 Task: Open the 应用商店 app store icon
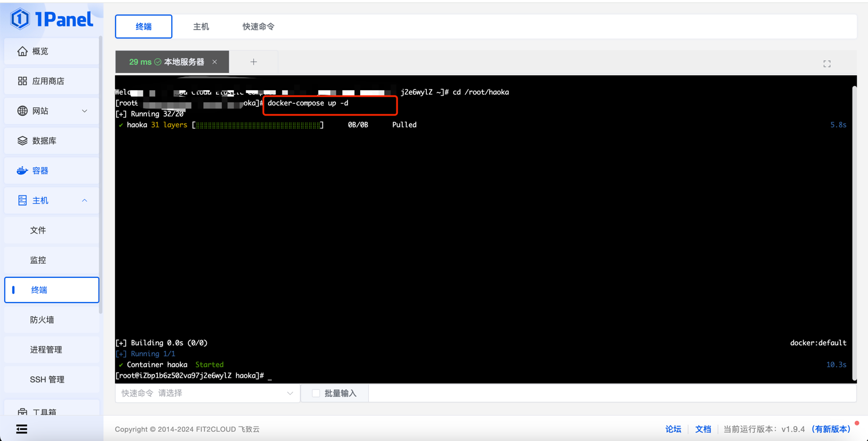tap(22, 81)
